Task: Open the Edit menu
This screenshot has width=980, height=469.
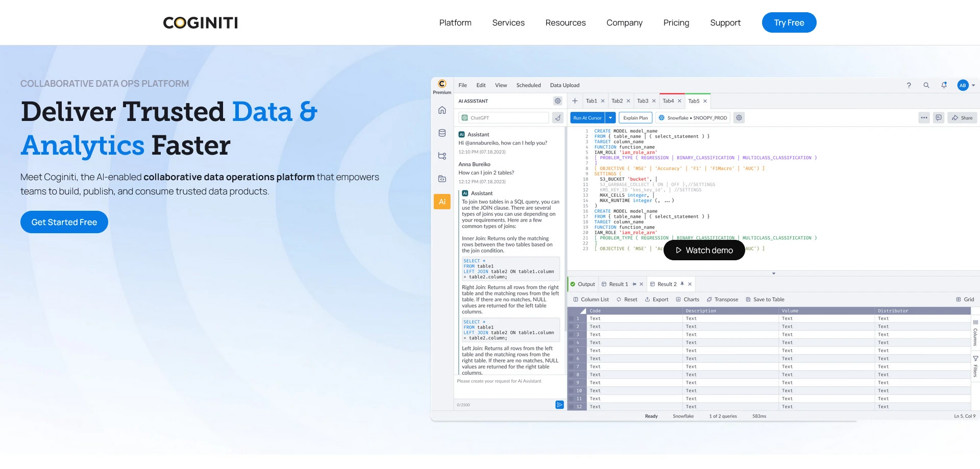Action: tap(481, 85)
